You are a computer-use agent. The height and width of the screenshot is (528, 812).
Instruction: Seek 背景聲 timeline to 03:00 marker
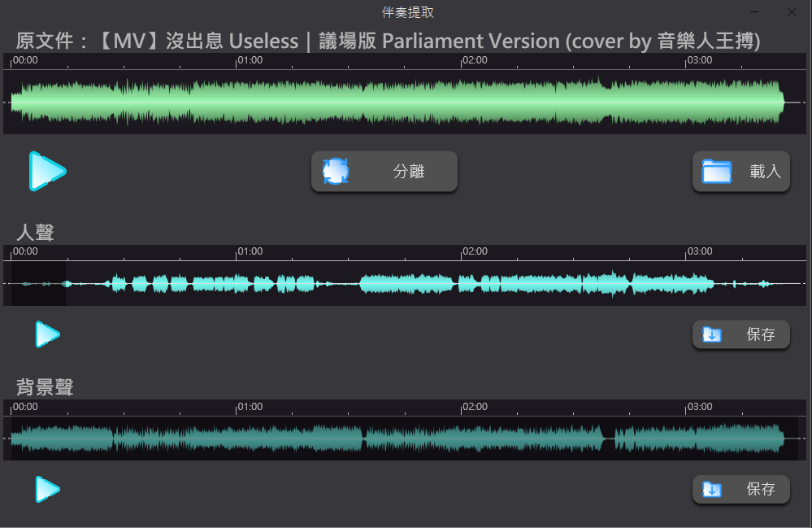pyautogui.click(x=699, y=407)
